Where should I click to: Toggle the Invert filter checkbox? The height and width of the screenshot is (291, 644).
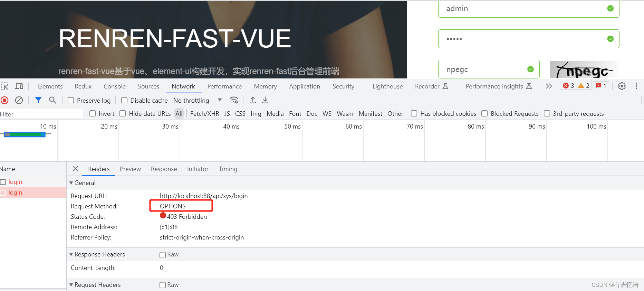[93, 113]
